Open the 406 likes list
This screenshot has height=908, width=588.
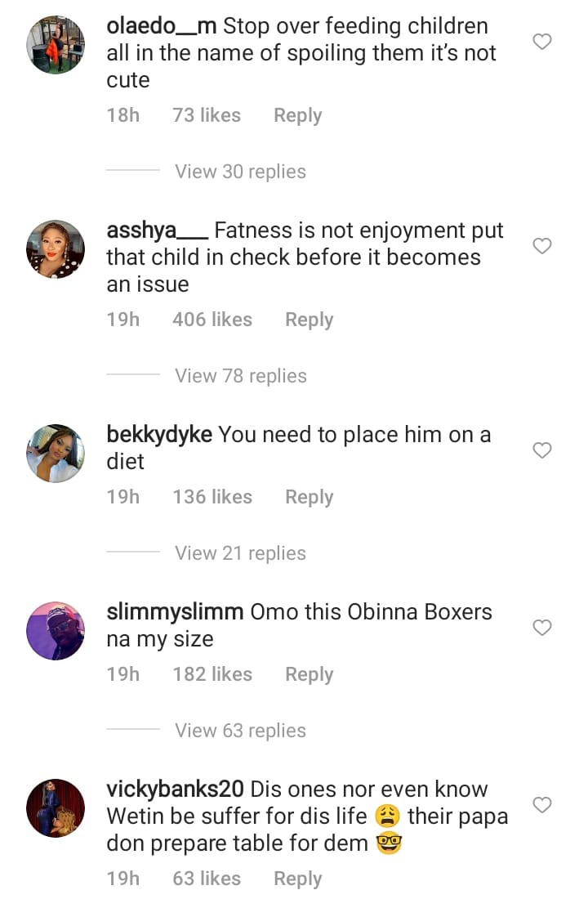pos(212,320)
